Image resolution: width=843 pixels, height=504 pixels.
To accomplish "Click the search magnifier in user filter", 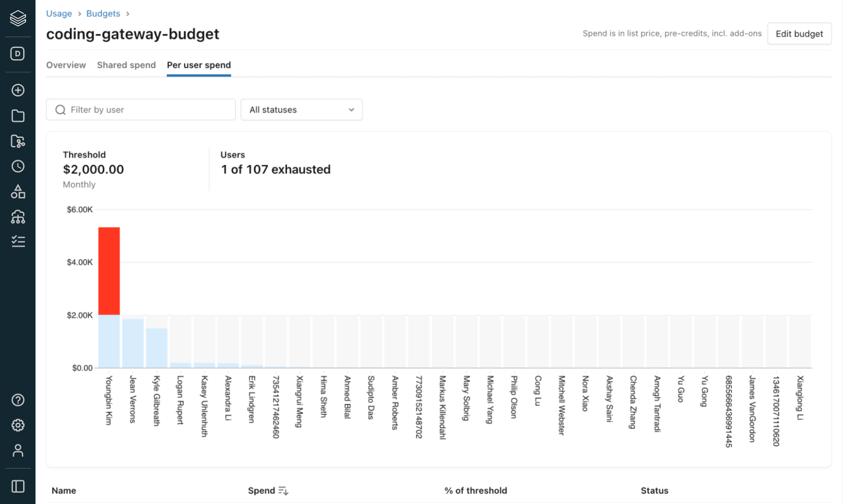I will pos(60,109).
